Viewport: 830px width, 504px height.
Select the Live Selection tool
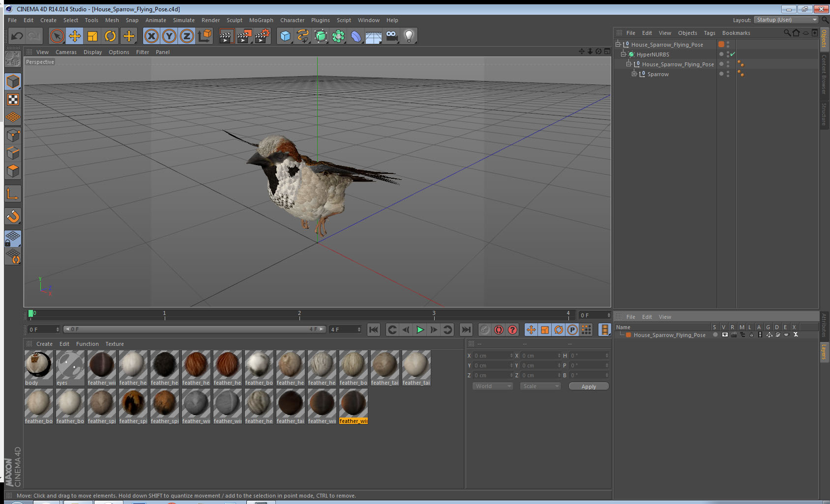click(x=57, y=36)
